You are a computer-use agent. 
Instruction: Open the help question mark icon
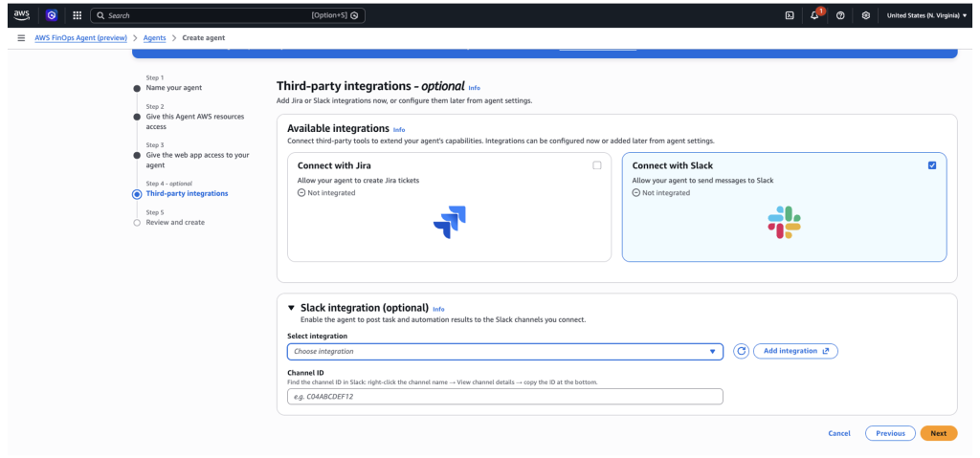(x=840, y=15)
